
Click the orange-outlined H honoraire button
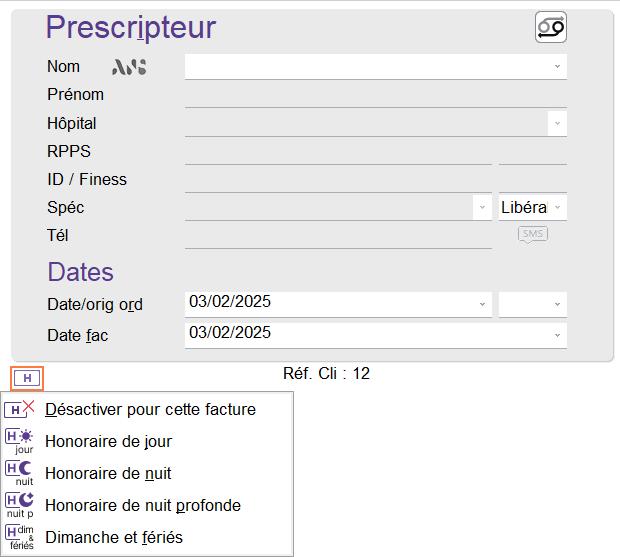[27, 379]
